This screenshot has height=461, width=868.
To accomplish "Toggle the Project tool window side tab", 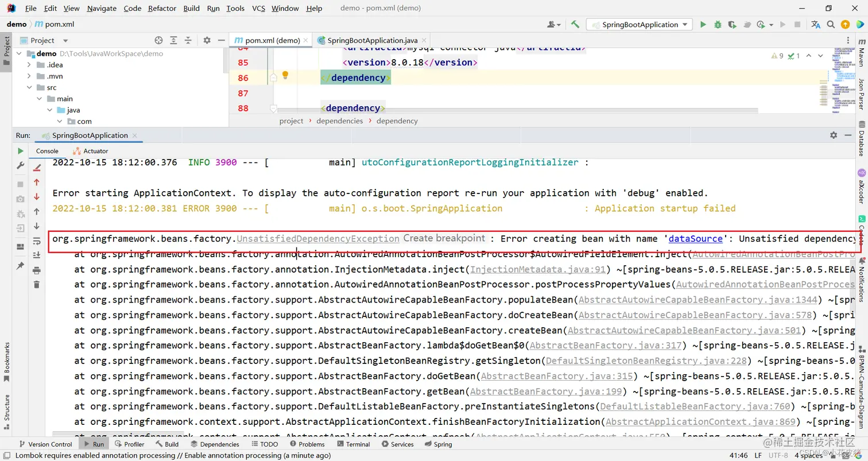I will (6, 51).
